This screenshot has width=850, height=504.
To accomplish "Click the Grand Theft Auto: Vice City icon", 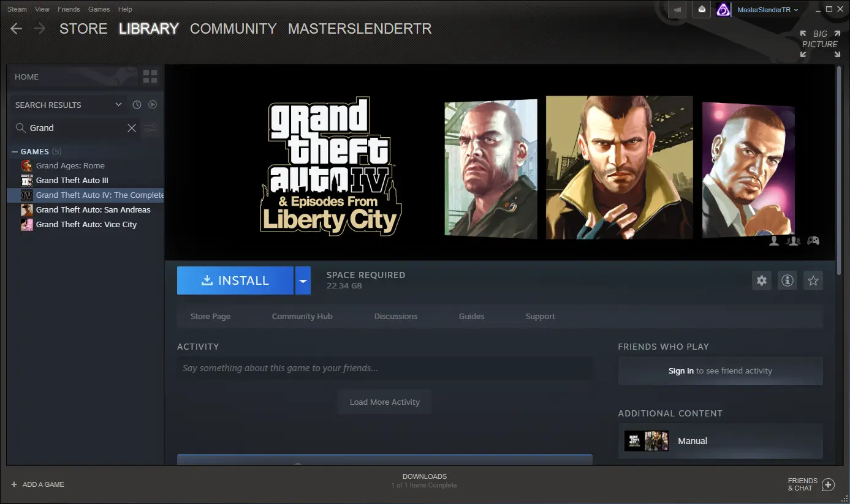I will point(27,224).
